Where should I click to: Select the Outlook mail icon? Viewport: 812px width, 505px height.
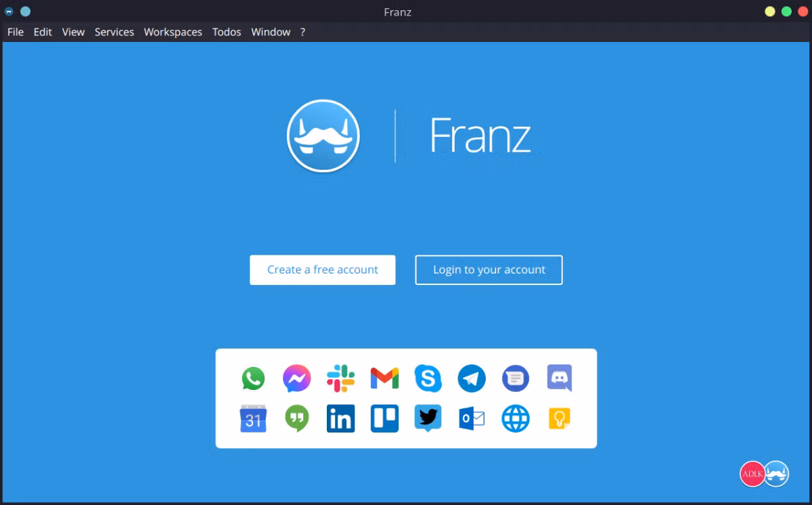pyautogui.click(x=472, y=419)
